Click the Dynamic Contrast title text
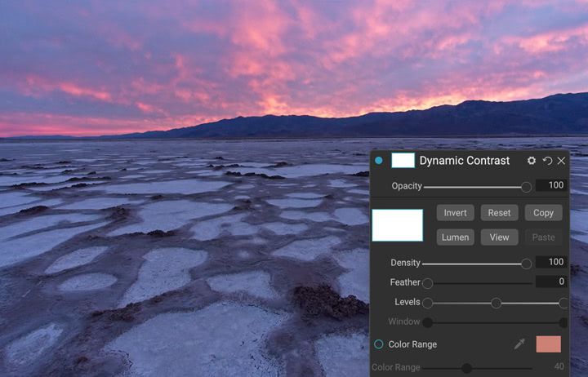The width and height of the screenshot is (588, 377). point(465,161)
